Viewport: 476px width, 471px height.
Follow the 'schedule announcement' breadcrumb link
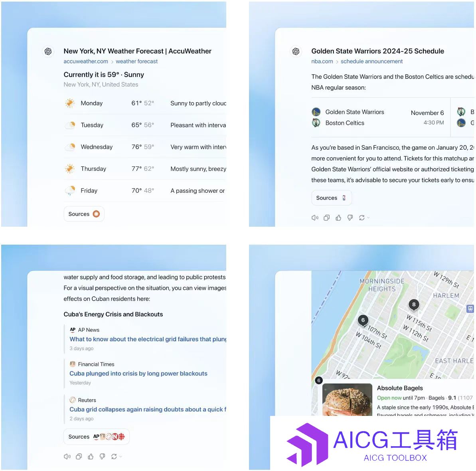tap(371, 61)
